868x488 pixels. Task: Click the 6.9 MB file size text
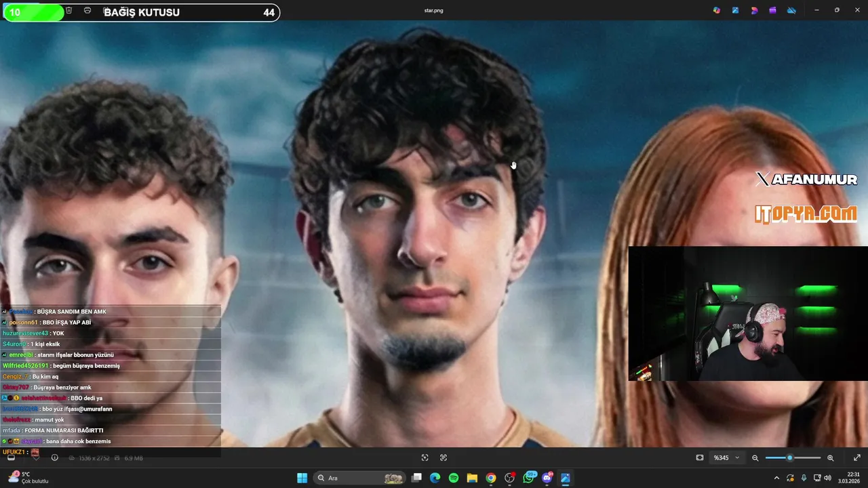(x=134, y=458)
